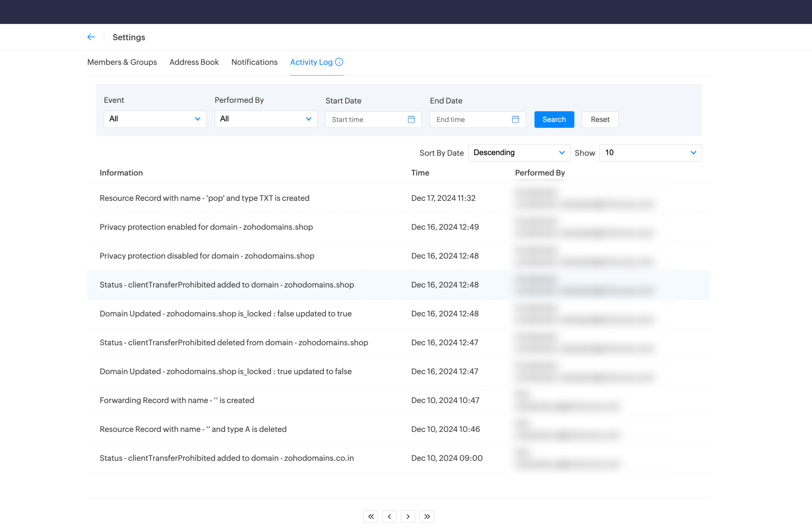The width and height of the screenshot is (812, 530).
Task: Go to the first page of results
Action: coord(371,516)
